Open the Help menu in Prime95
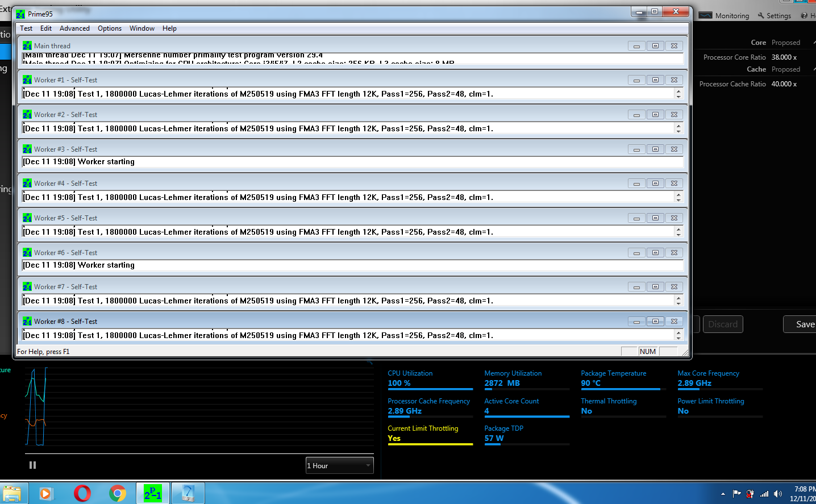Viewport: 816px width, 504px height. click(x=169, y=28)
